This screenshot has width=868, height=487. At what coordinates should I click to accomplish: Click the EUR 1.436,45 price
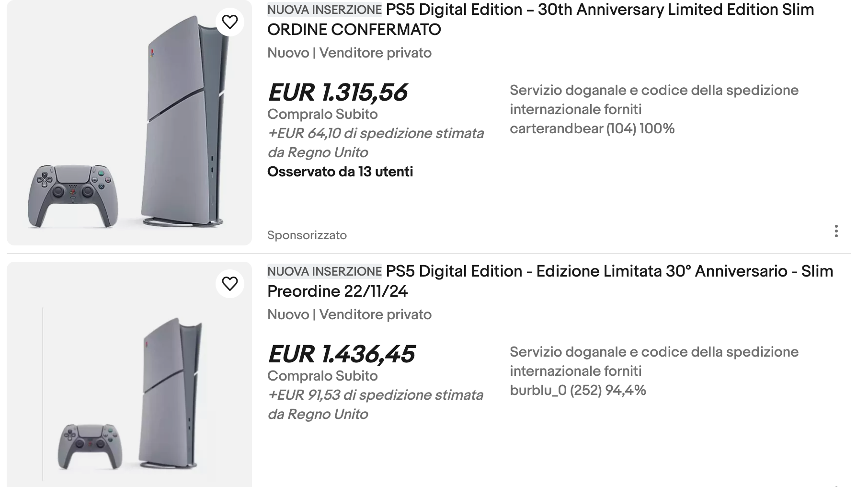(x=342, y=354)
